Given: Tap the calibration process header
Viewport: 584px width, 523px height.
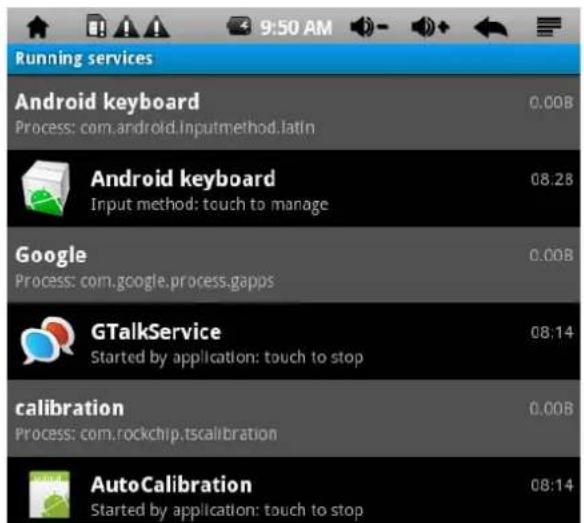Looking at the screenshot, I should coord(293,419).
